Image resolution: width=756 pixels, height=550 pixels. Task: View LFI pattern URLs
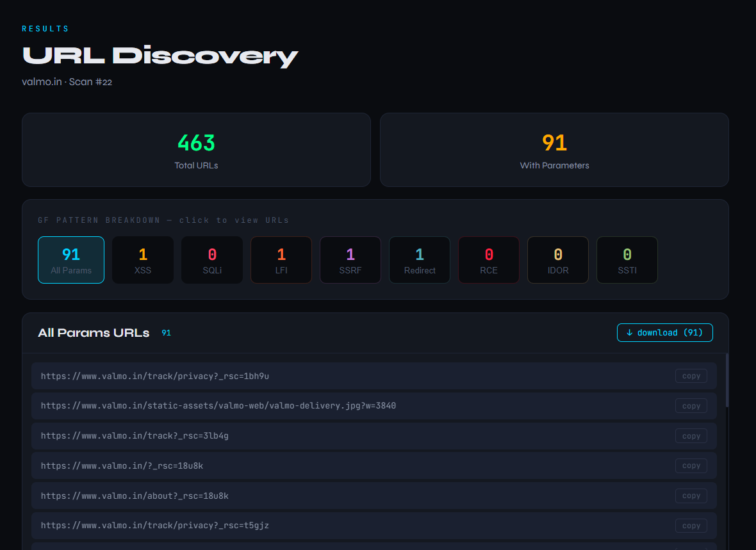click(x=281, y=260)
